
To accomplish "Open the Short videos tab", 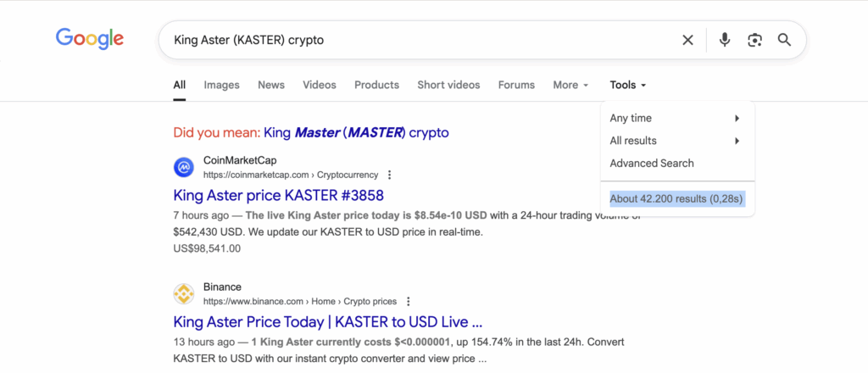I will (448, 85).
